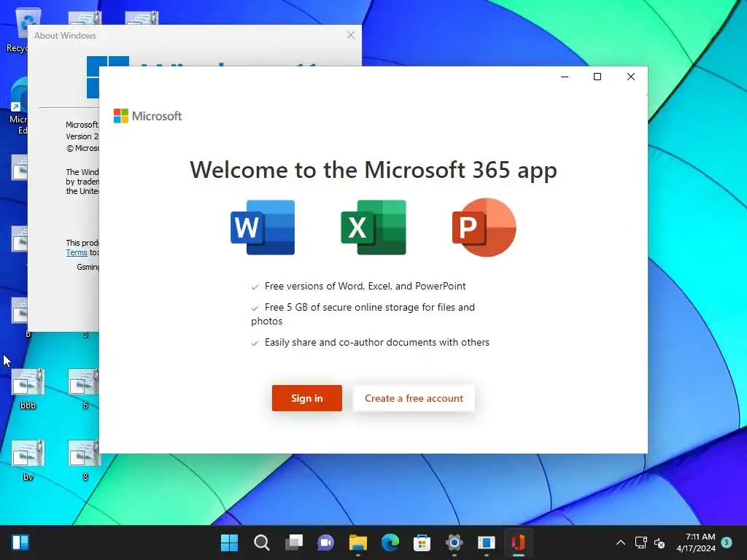Close the About Windows dialog
Screen dimensions: 747x560
pos(351,35)
